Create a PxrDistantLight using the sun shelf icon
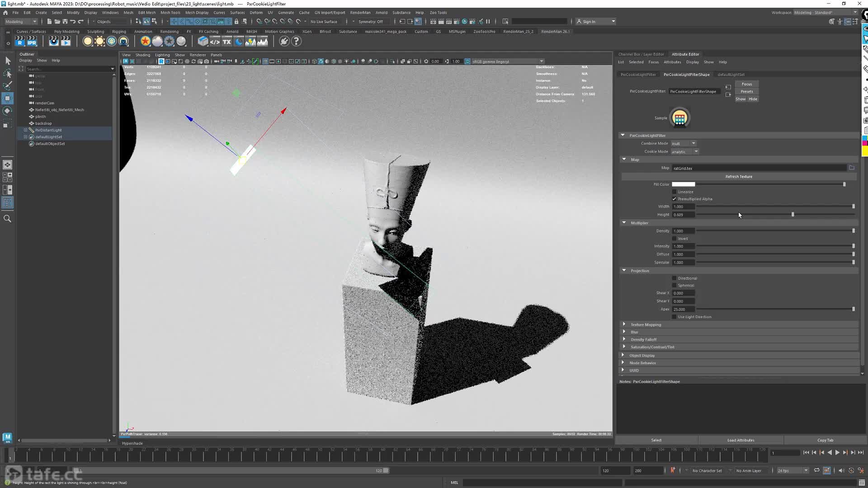868x488 pixels. (x=99, y=42)
